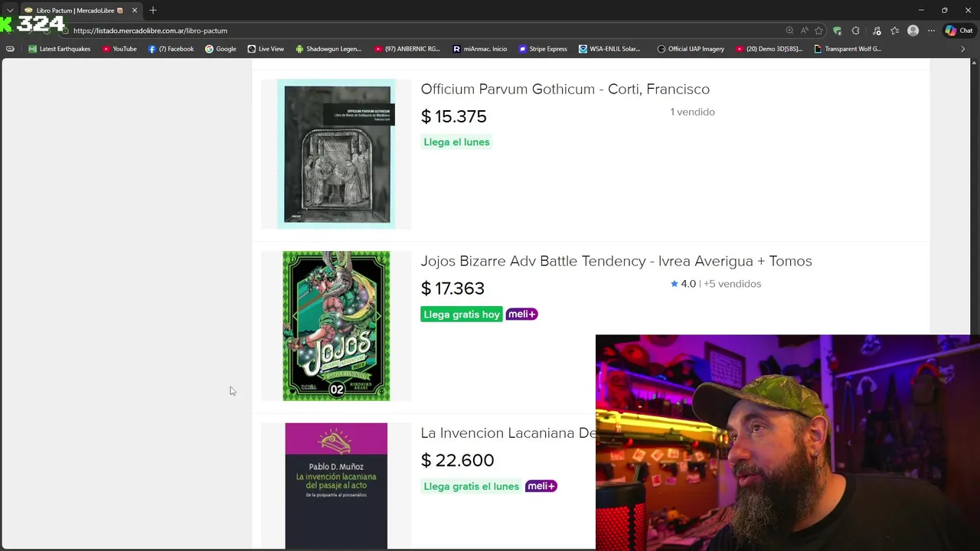Click the zoom magnifier icon in address bar
980x551 pixels.
click(x=789, y=31)
